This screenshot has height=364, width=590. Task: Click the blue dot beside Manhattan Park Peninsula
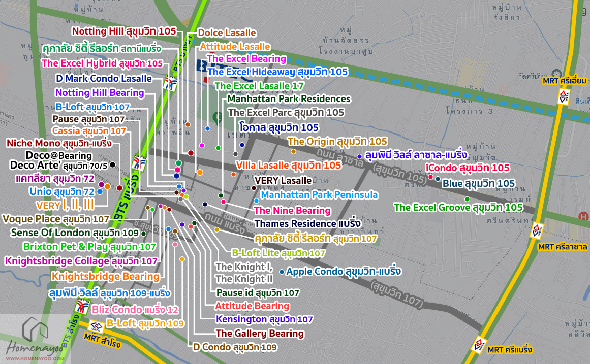tap(256, 201)
